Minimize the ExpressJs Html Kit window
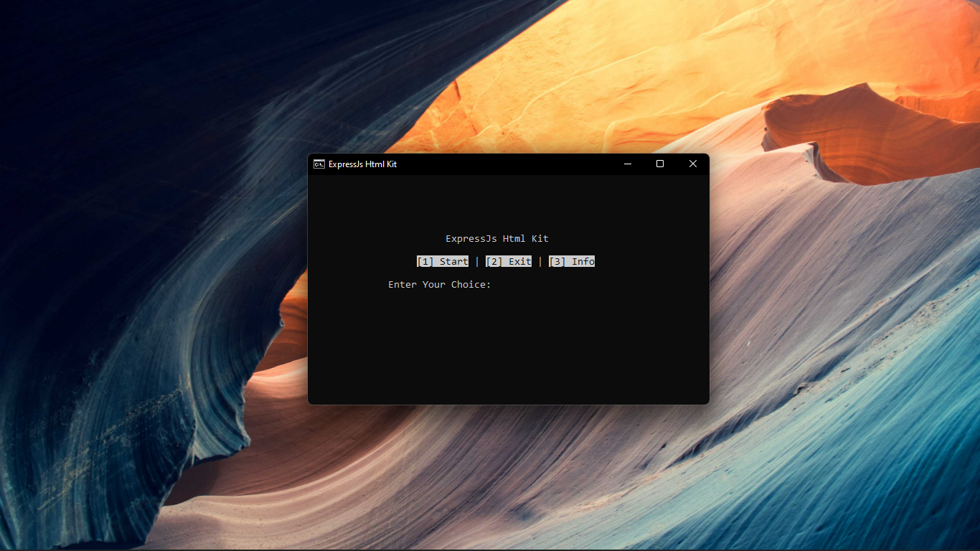Image resolution: width=980 pixels, height=551 pixels. click(x=628, y=164)
